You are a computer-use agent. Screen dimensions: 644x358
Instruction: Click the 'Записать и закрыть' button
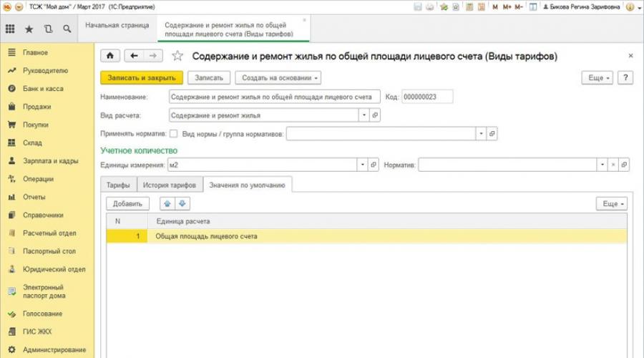coord(142,77)
